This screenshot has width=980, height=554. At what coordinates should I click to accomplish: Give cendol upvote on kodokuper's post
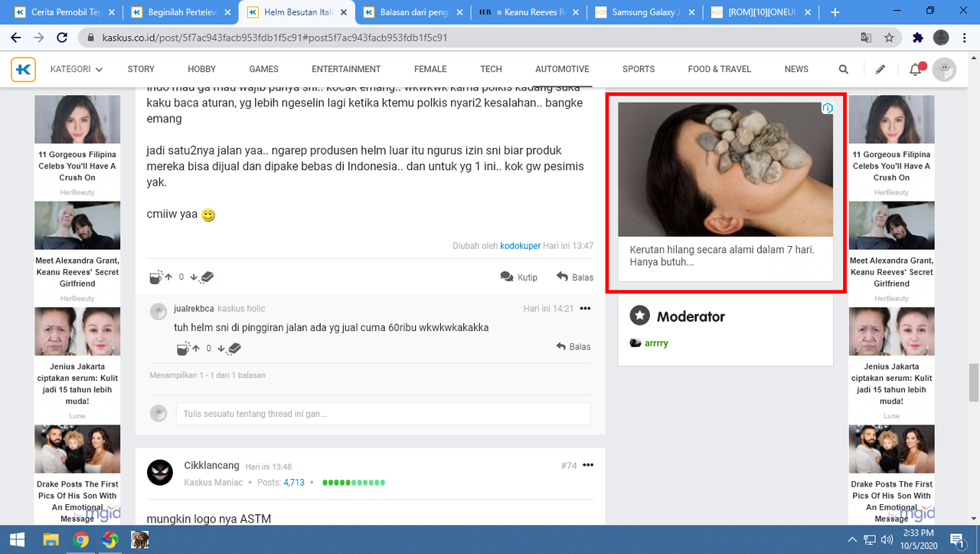pos(161,277)
